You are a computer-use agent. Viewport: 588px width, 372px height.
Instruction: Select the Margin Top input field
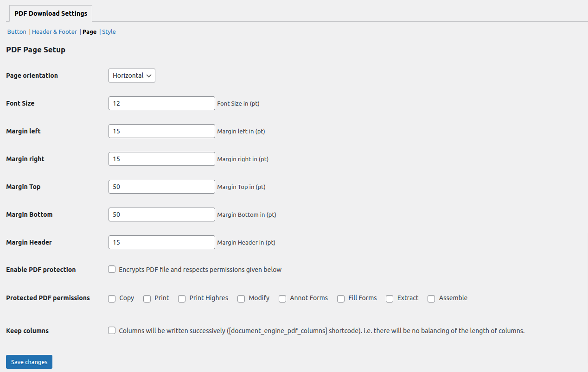(x=161, y=186)
